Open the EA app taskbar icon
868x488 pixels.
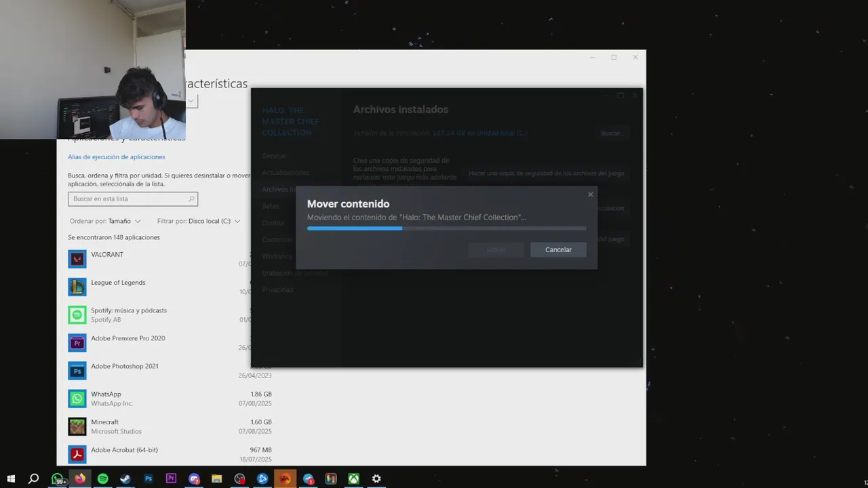coord(285,479)
